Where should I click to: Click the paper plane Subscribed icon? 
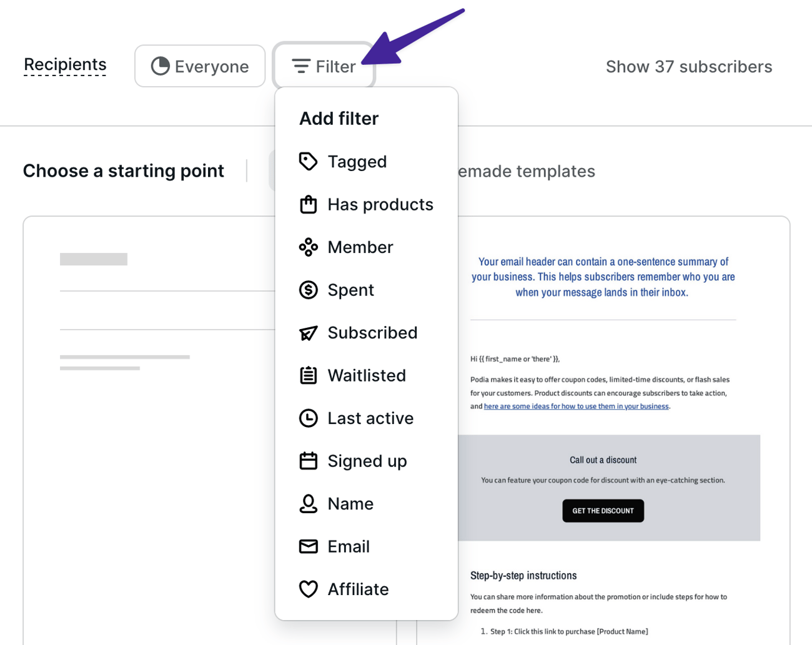308,333
